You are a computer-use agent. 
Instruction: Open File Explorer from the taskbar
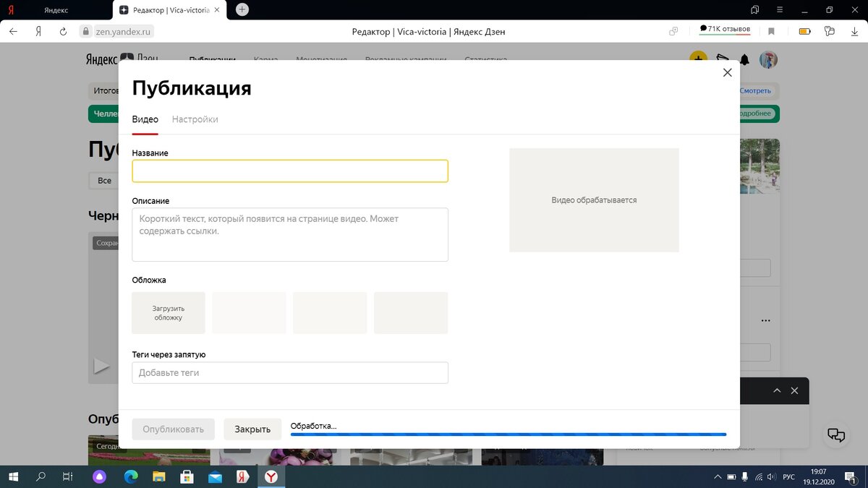click(159, 476)
